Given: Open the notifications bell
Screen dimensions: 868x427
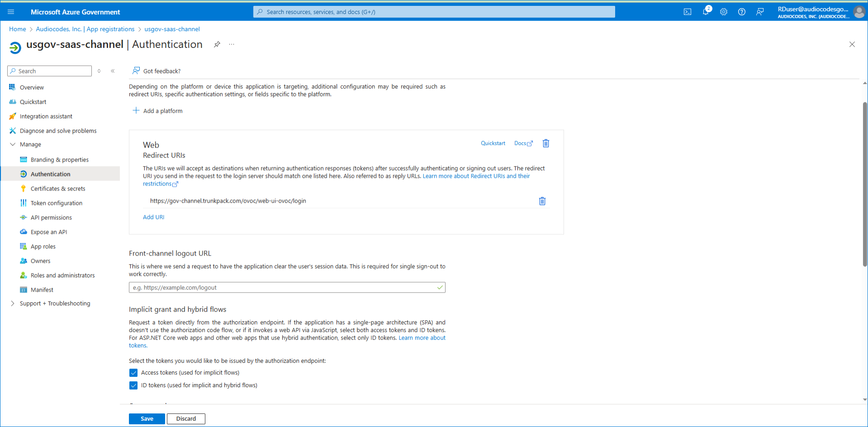Looking at the screenshot, I should tap(705, 12).
